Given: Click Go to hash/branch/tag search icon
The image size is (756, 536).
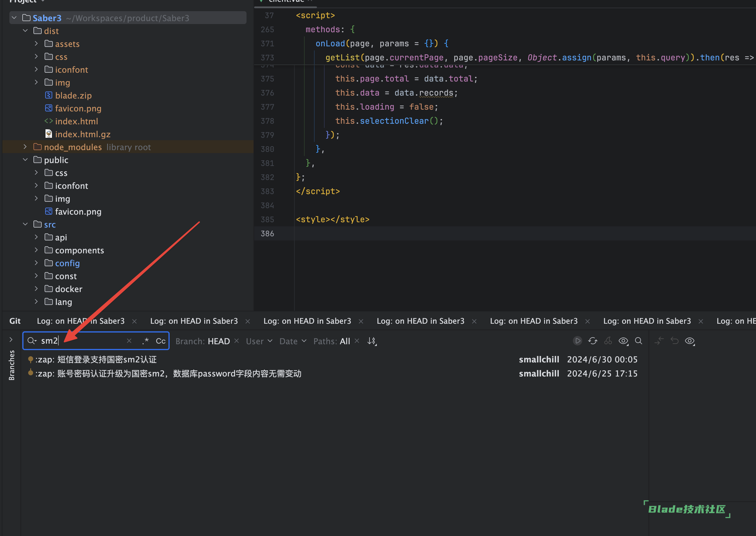Looking at the screenshot, I should click(639, 341).
